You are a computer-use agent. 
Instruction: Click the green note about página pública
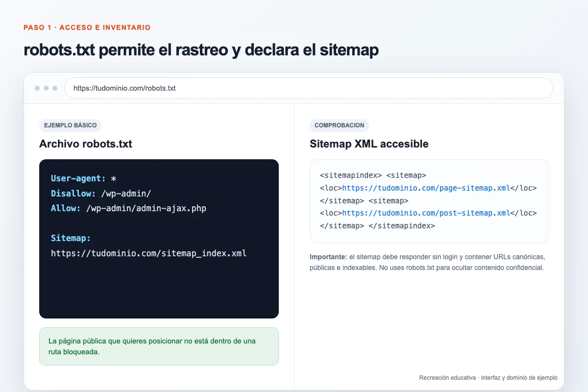pos(159,346)
